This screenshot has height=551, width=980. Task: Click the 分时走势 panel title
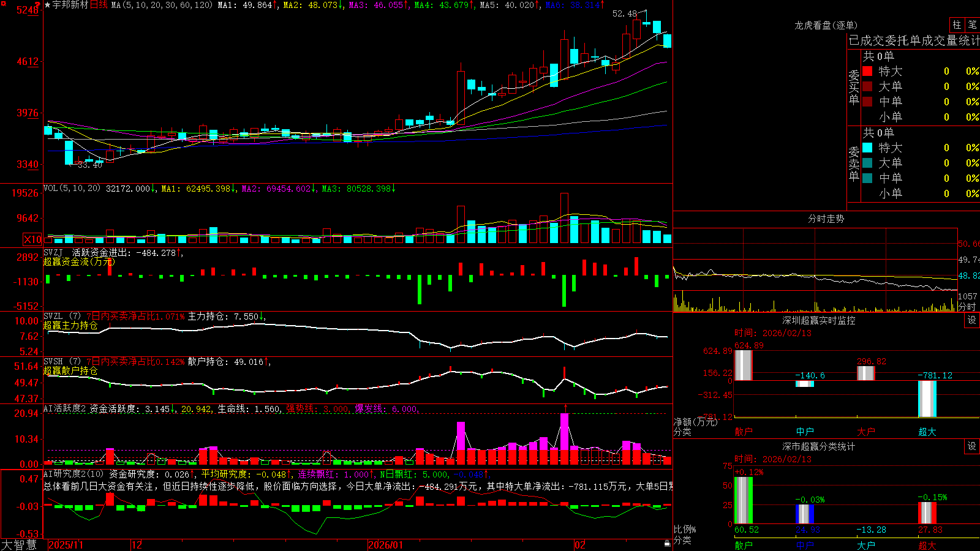[x=826, y=219]
